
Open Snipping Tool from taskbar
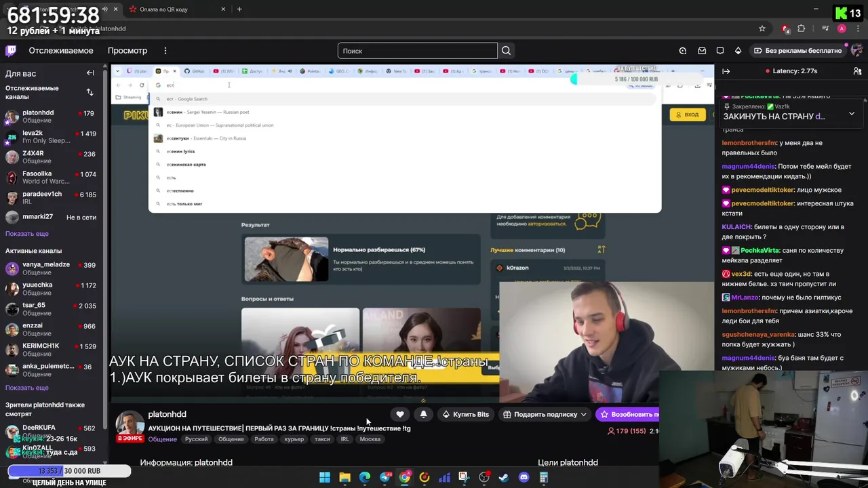click(464, 477)
